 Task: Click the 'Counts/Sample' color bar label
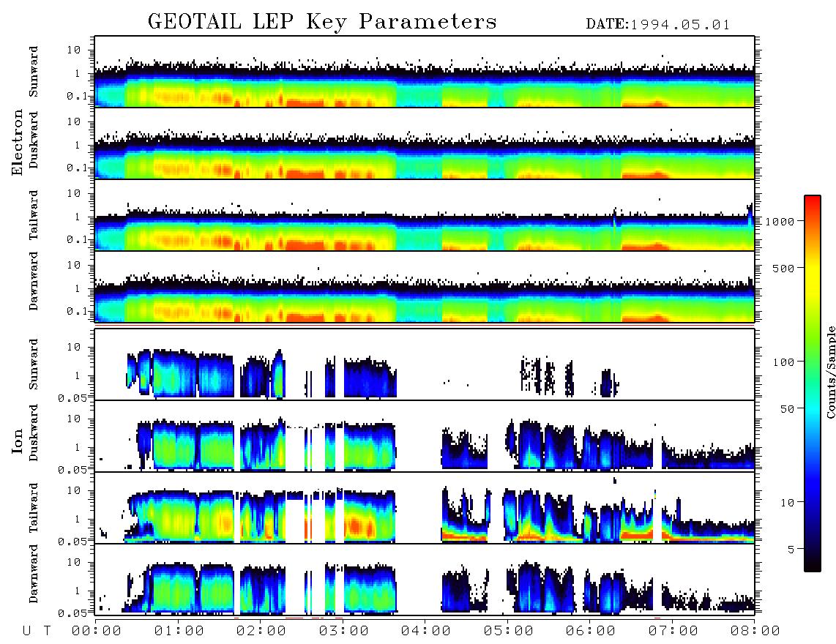point(830,372)
